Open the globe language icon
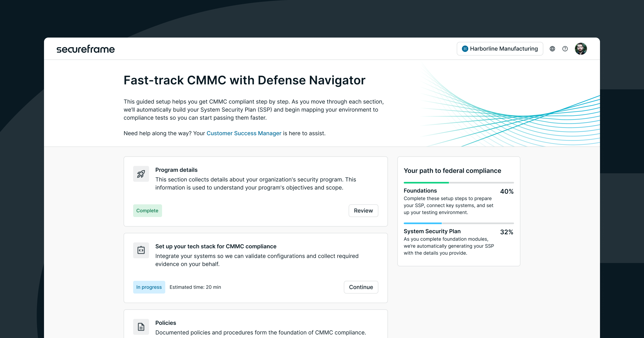Viewport: 644px width, 338px height. click(552, 49)
